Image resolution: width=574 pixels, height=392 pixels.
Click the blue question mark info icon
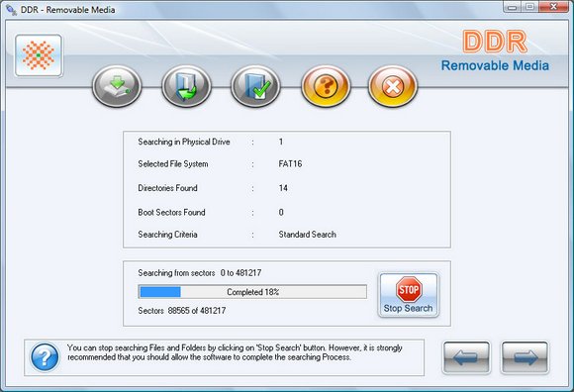pos(45,357)
